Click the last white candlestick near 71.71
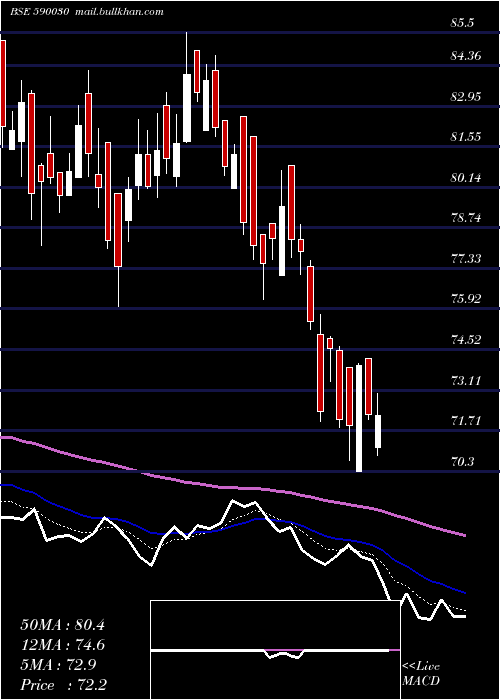Image resolution: width=500 pixels, height=700 pixels. click(378, 431)
